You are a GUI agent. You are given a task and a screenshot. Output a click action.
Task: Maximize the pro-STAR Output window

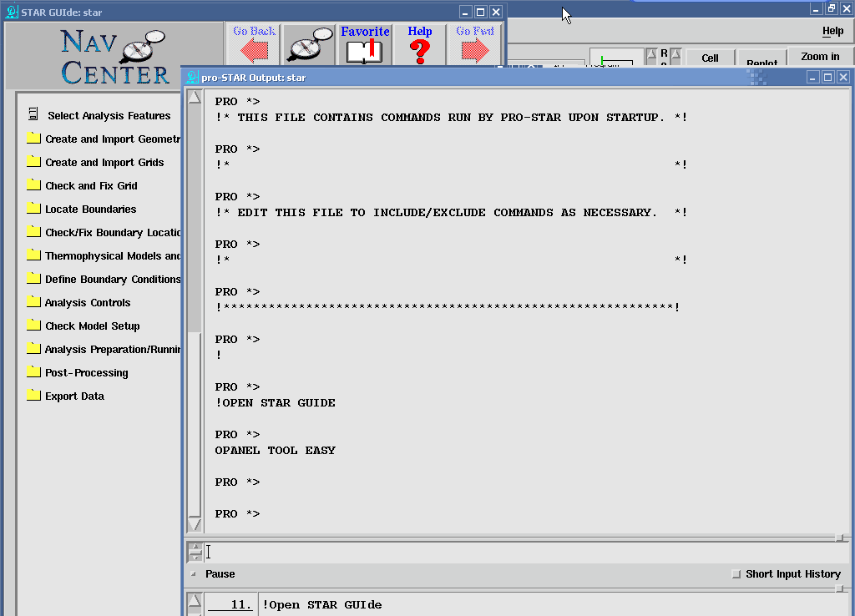tap(827, 78)
